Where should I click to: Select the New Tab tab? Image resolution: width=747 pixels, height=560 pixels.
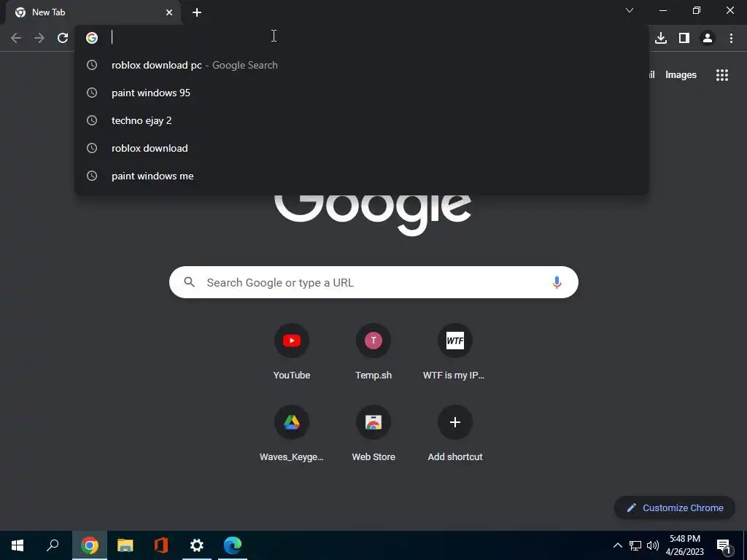(93, 12)
